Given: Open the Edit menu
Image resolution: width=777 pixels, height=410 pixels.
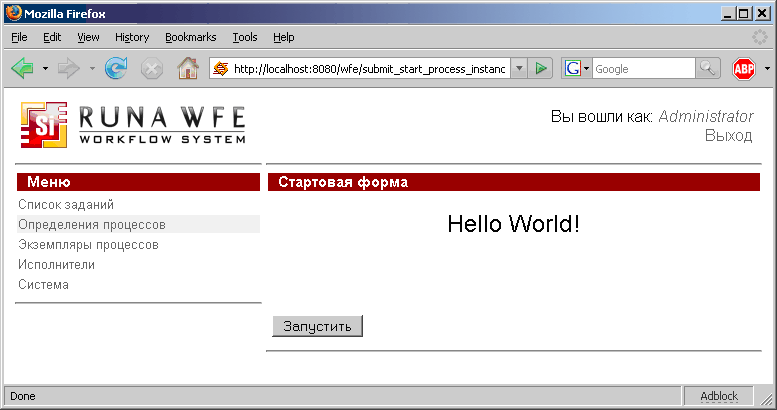Looking at the screenshot, I should point(52,37).
